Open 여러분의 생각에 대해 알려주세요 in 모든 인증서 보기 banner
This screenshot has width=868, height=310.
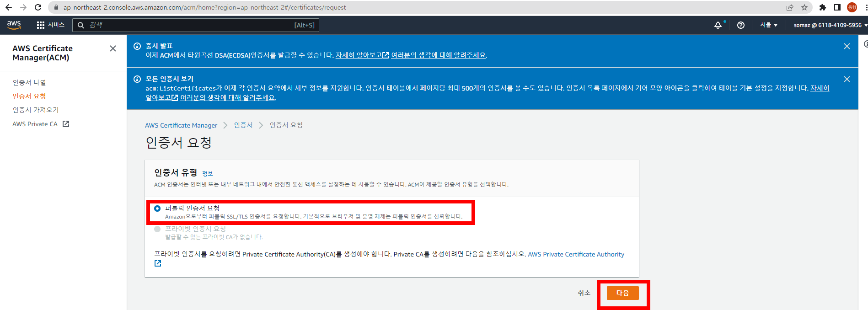coord(228,98)
